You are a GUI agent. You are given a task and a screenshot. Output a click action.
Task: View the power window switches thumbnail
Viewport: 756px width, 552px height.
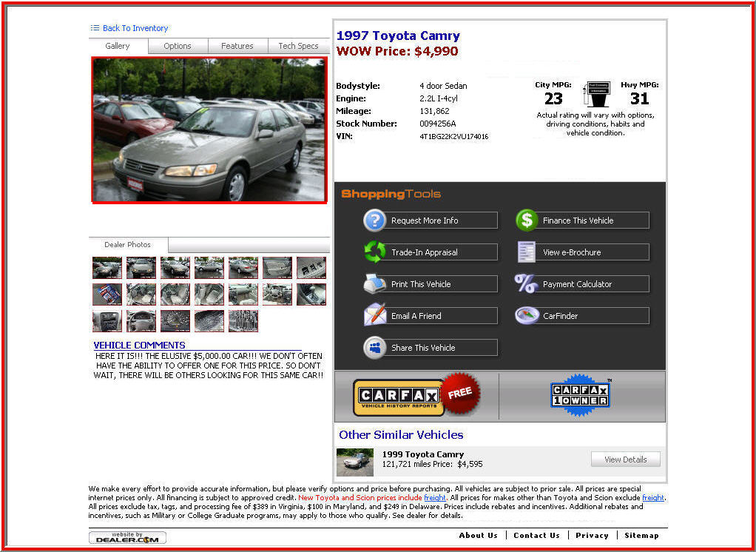click(311, 268)
